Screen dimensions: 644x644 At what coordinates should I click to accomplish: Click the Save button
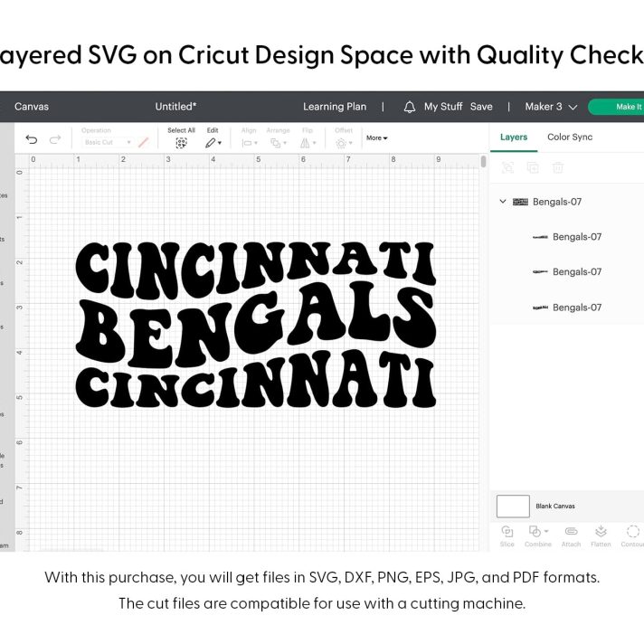pos(481,107)
